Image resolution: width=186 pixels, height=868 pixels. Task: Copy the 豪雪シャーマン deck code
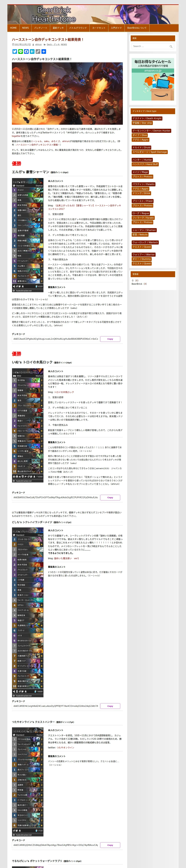[x=110, y=339]
